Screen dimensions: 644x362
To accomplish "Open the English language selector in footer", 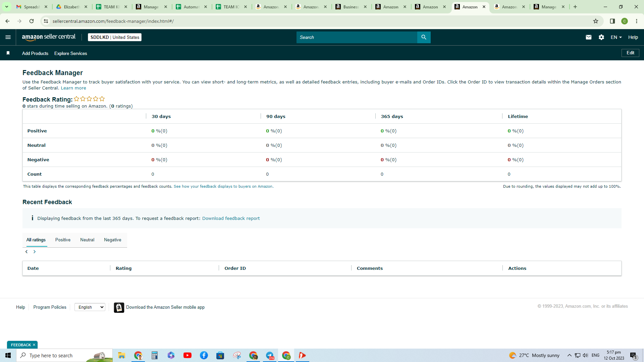I will (x=90, y=307).
